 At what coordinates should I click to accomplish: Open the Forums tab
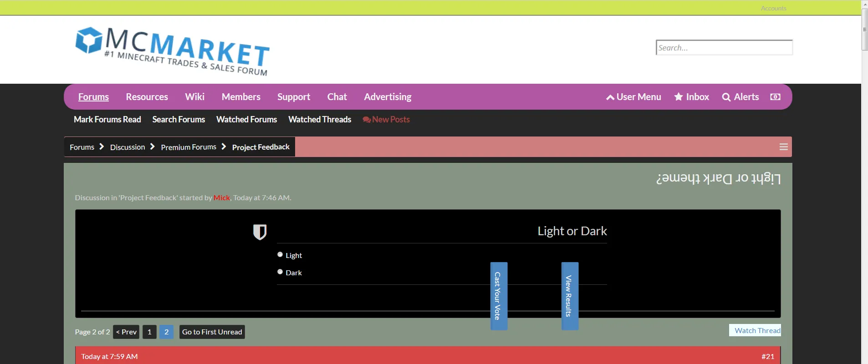click(93, 97)
